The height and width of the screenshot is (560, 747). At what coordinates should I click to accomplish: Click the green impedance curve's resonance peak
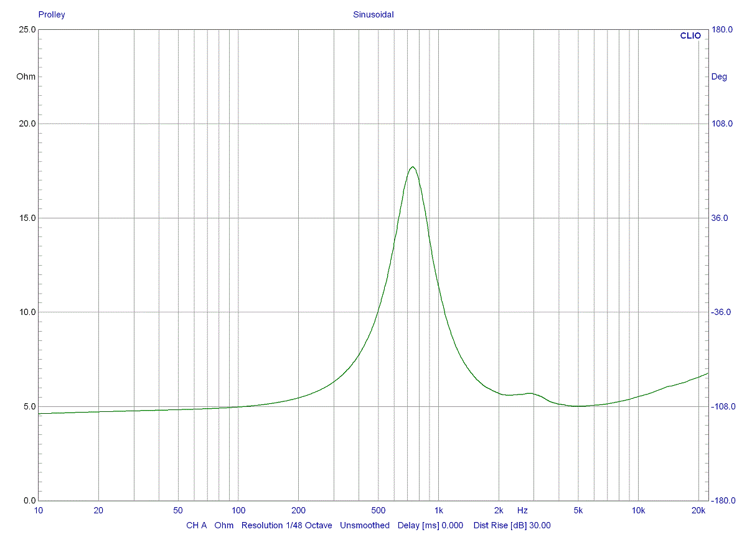[x=412, y=167]
